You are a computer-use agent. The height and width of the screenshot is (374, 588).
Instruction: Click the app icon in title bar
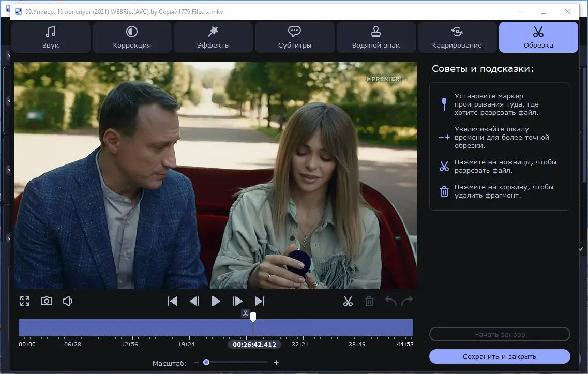(x=19, y=11)
